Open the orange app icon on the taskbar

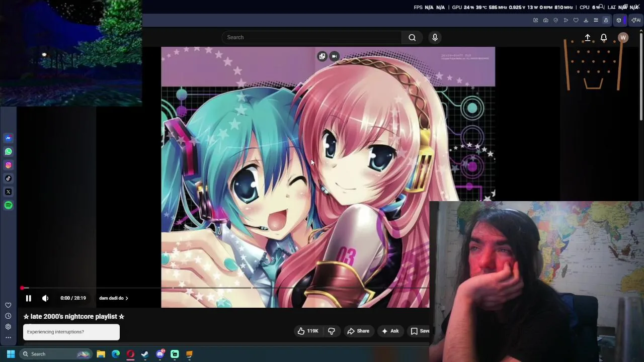pyautogui.click(x=189, y=354)
